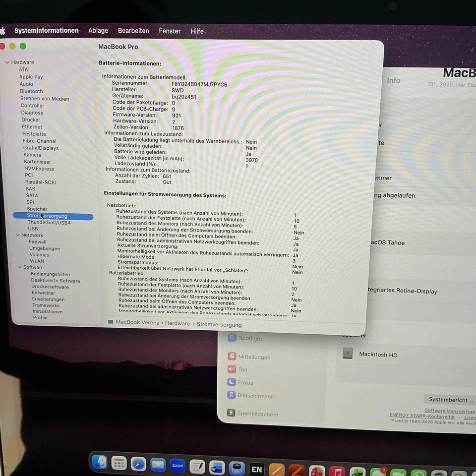Launch Launchpad from the Dock
The image size is (476, 476).
pos(119,464)
